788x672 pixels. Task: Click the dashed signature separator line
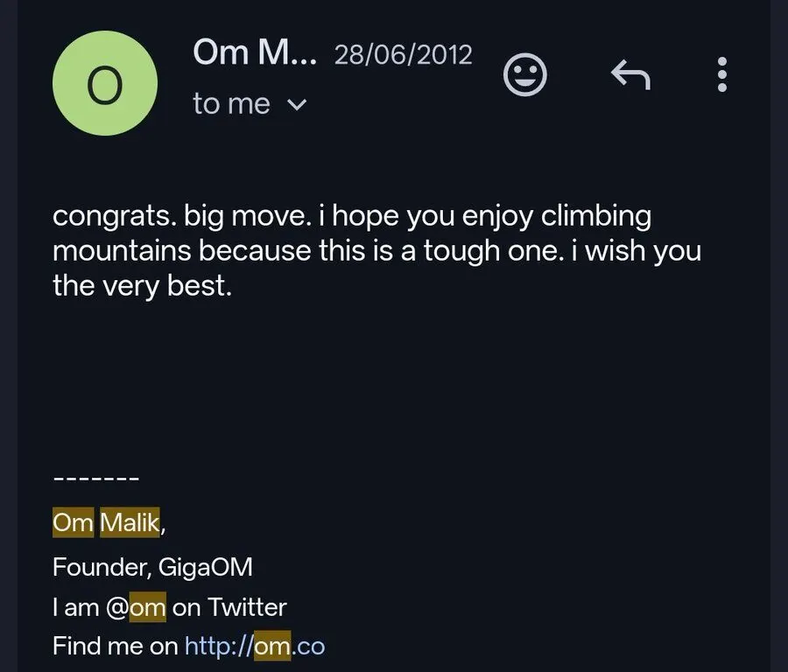pyautogui.click(x=96, y=479)
